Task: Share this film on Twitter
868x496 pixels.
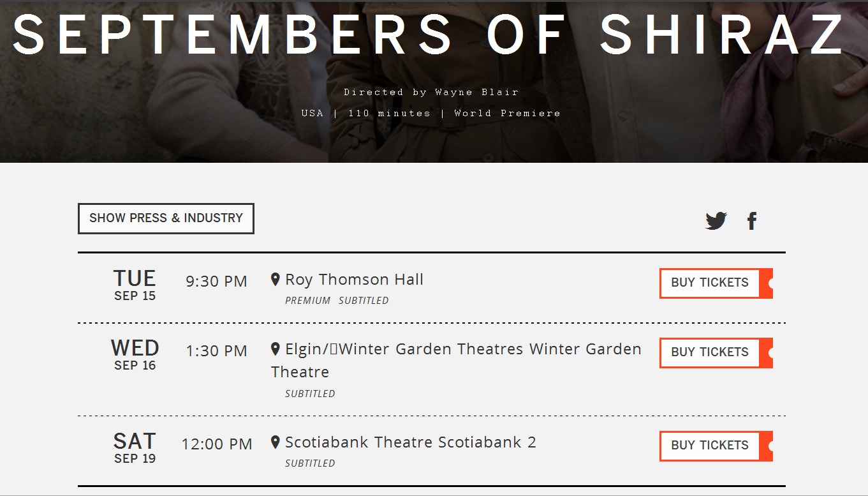Action: [x=716, y=221]
